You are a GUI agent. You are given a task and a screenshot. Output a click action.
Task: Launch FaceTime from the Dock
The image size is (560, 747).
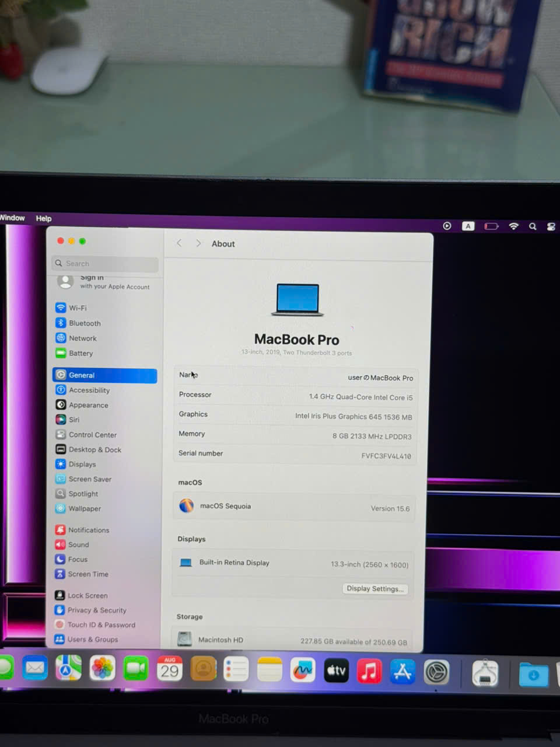pos(136,669)
